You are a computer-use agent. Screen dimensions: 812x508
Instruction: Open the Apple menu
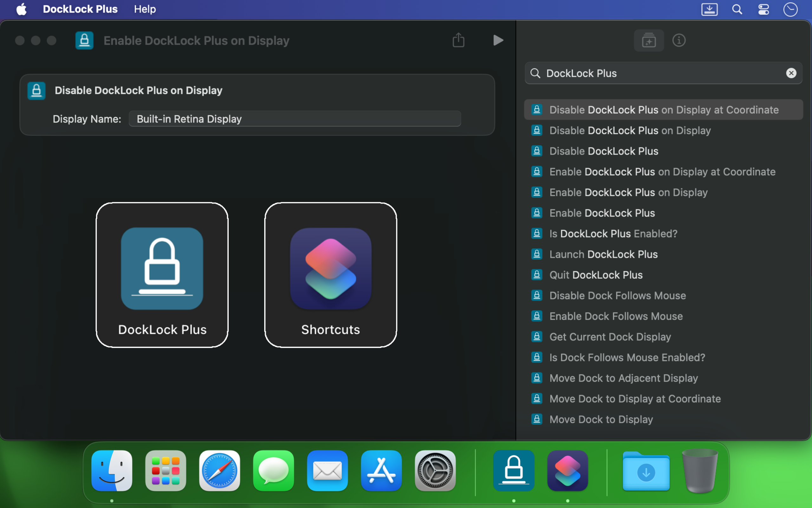(22, 9)
